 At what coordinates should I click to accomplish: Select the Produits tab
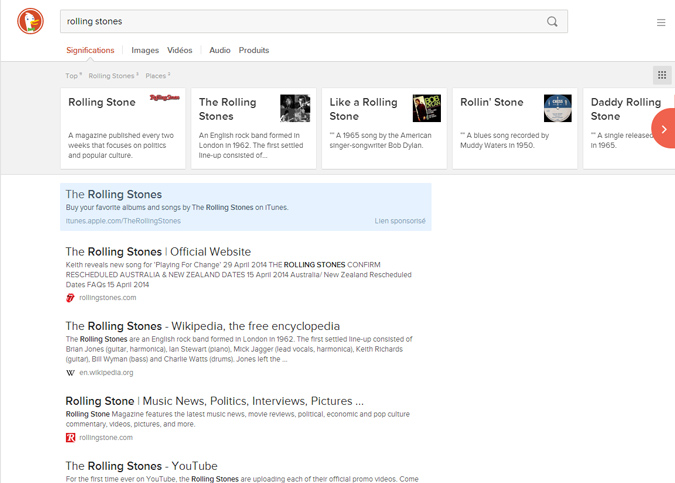[x=254, y=50]
